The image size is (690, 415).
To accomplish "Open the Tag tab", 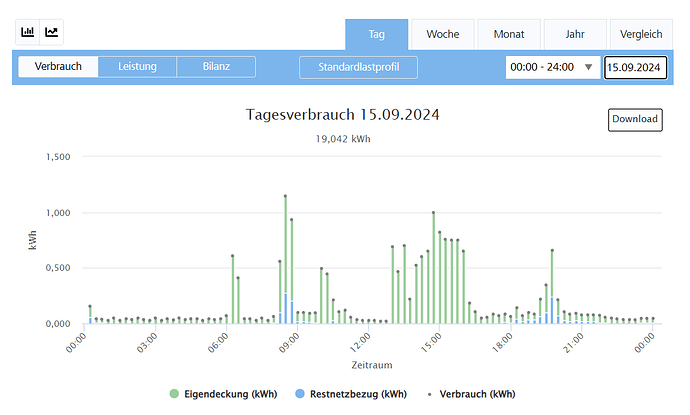I will click(x=377, y=34).
